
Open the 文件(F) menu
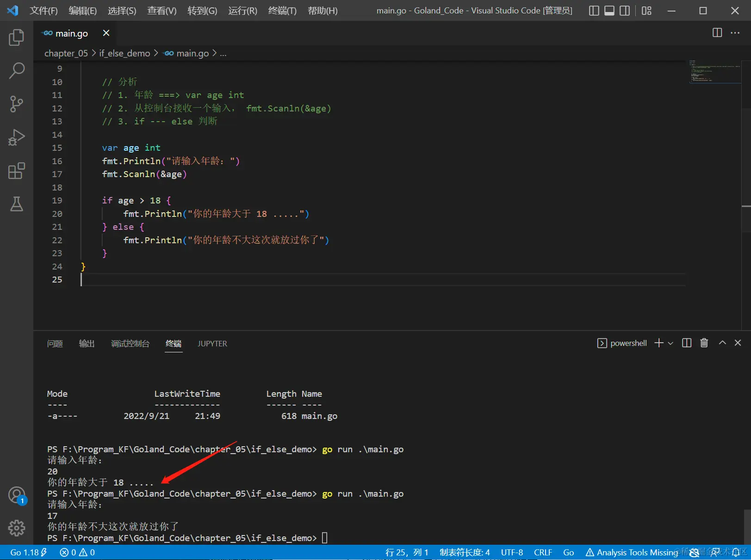43,11
